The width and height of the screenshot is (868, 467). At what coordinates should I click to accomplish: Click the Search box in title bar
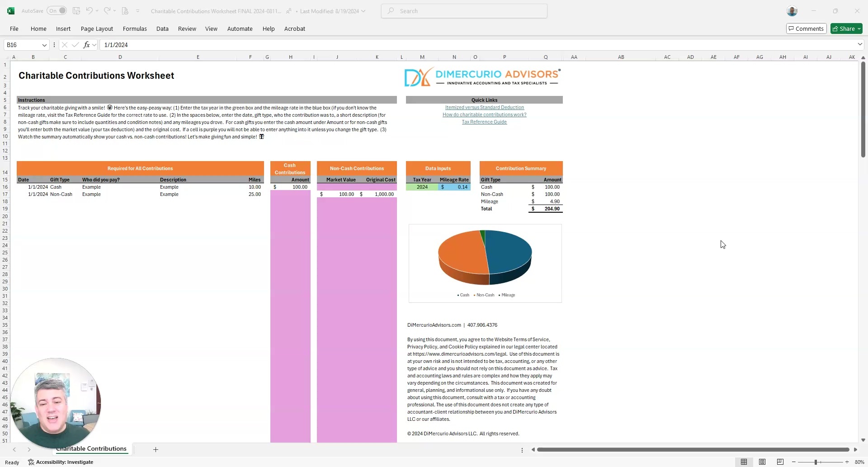click(464, 11)
